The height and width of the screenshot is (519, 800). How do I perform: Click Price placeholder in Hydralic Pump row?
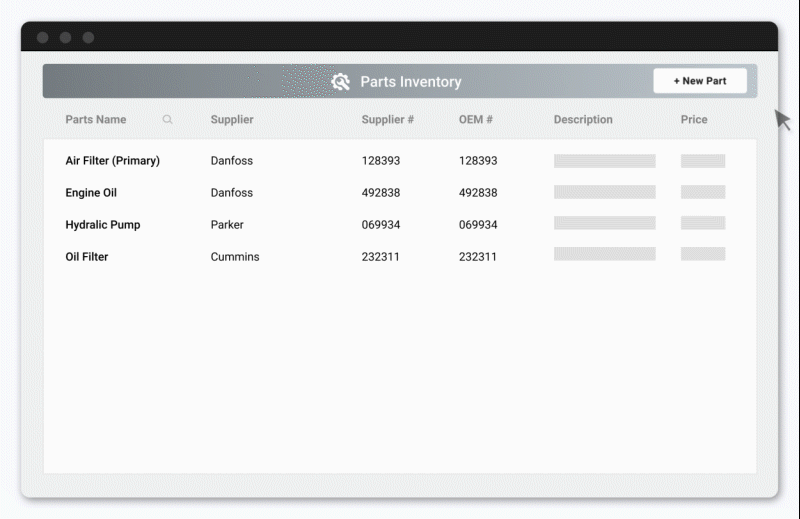pos(703,223)
